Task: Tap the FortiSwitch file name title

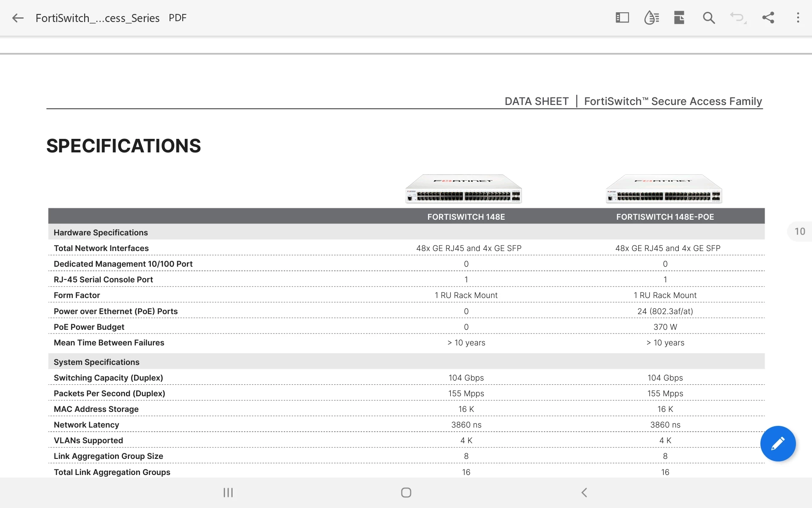Action: coord(97,18)
